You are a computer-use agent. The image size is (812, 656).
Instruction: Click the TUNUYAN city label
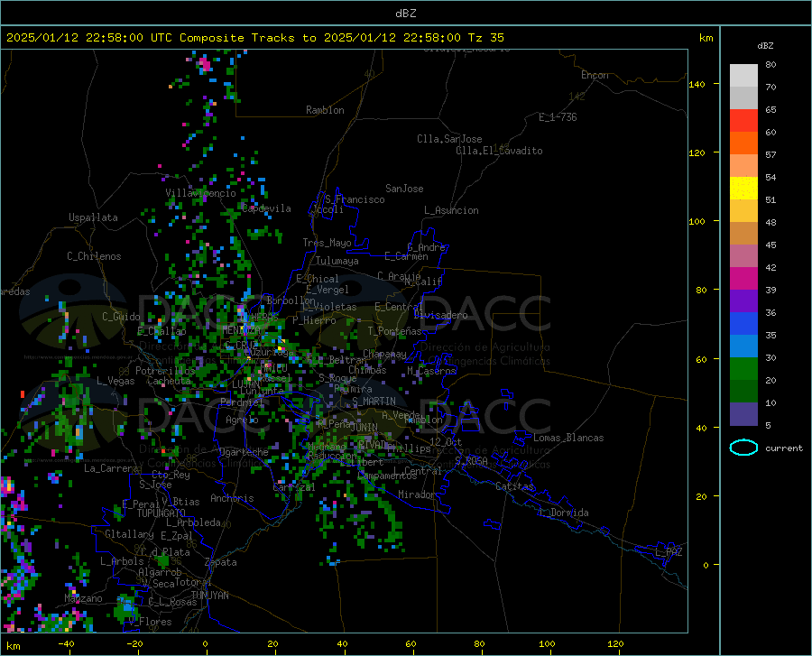tap(209, 596)
